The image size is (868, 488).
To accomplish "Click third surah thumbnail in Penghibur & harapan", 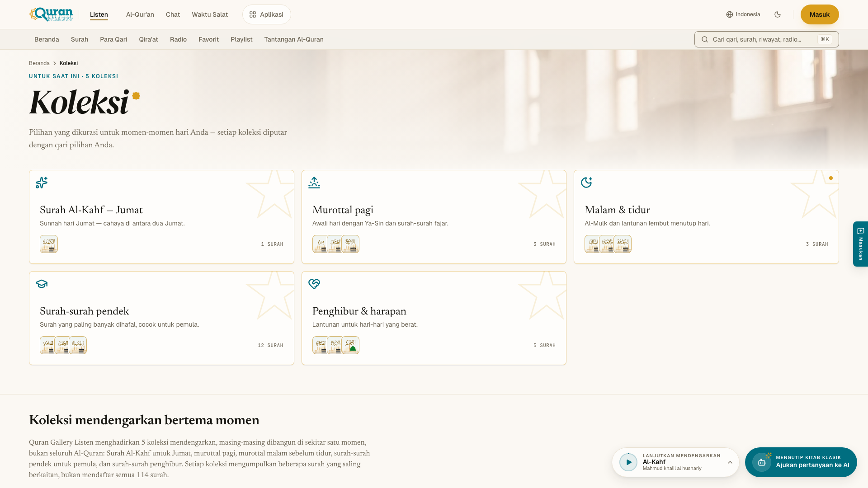I will point(350,345).
